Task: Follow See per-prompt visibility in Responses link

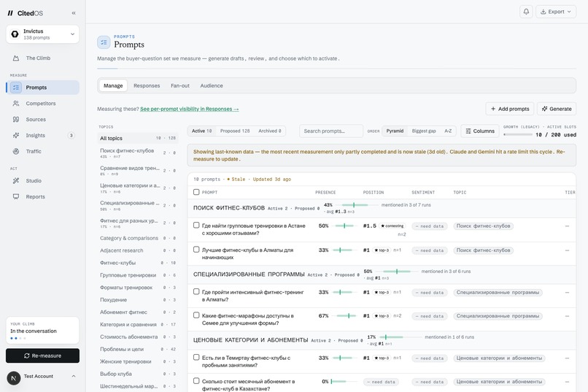Action: point(190,109)
